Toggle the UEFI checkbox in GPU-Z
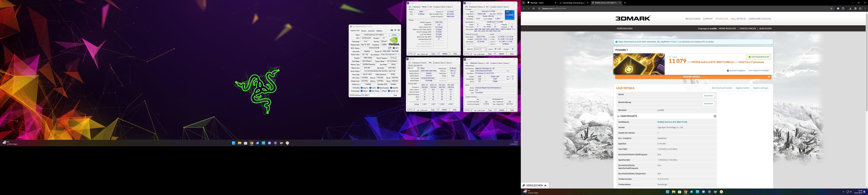 click(394, 48)
